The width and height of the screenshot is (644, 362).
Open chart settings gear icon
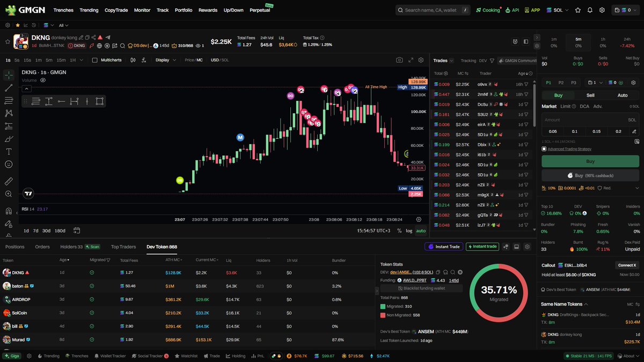click(421, 60)
